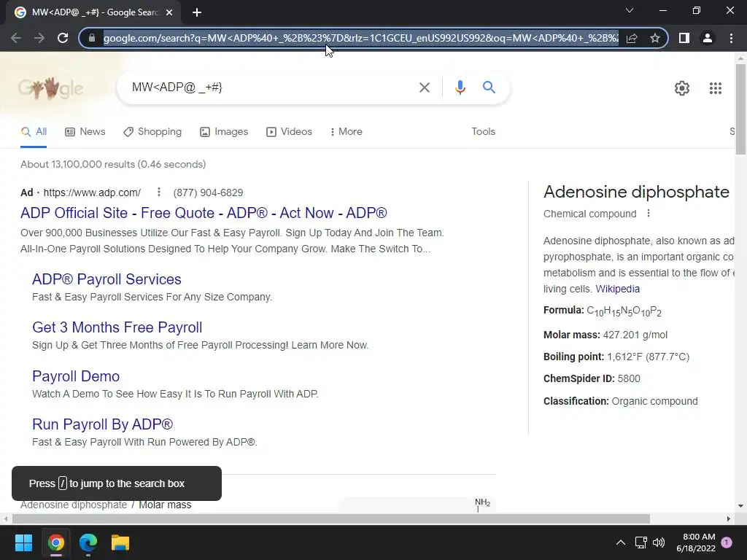Click Classification Organic compound text

(x=620, y=401)
